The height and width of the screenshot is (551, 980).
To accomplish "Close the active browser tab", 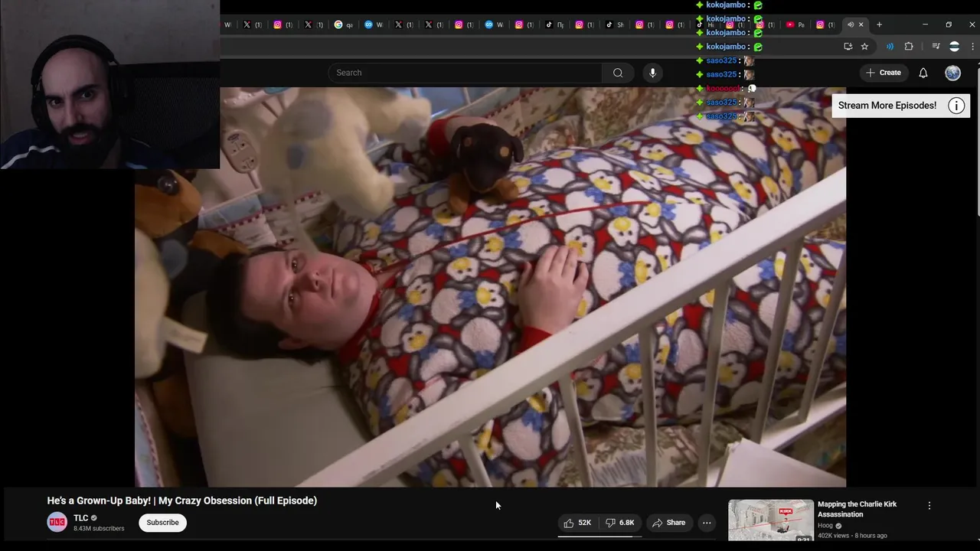I will [x=861, y=24].
